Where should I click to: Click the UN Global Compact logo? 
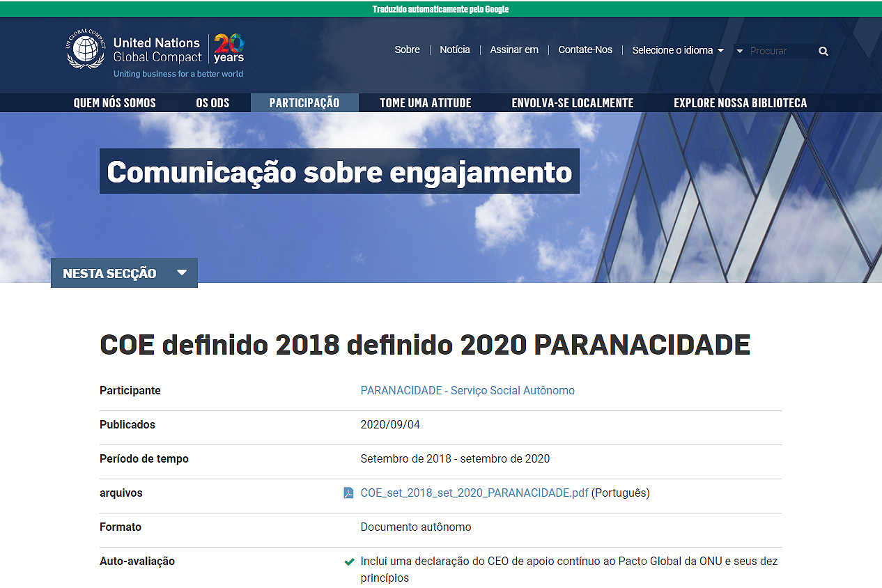pos(85,49)
